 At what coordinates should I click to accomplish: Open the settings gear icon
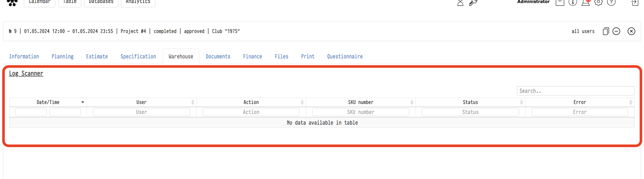(598, 3)
